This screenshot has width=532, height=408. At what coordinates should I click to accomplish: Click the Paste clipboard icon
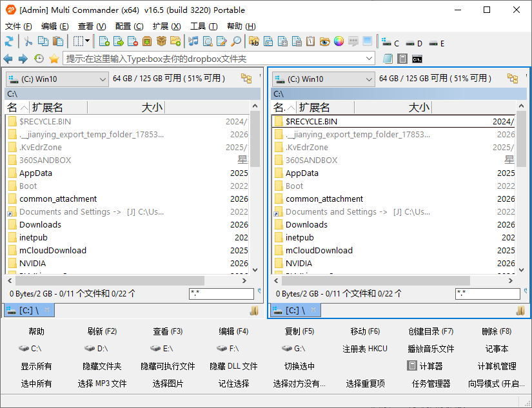click(x=58, y=41)
